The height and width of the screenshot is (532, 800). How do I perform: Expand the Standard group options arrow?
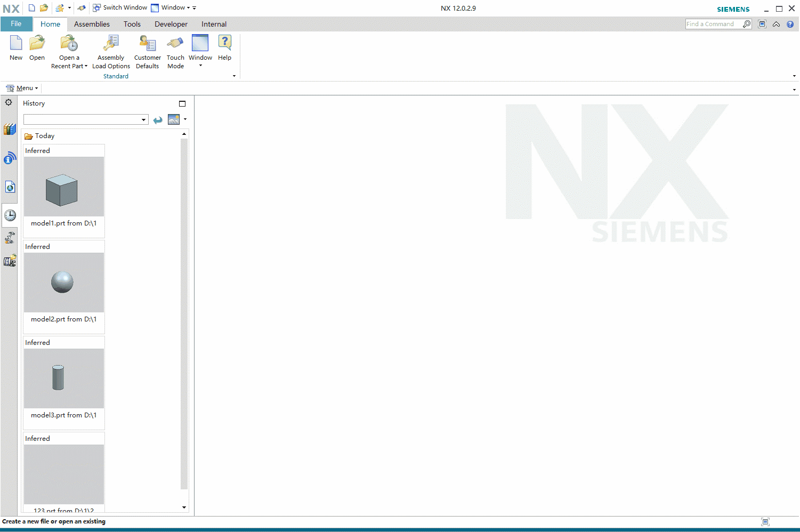(x=234, y=76)
